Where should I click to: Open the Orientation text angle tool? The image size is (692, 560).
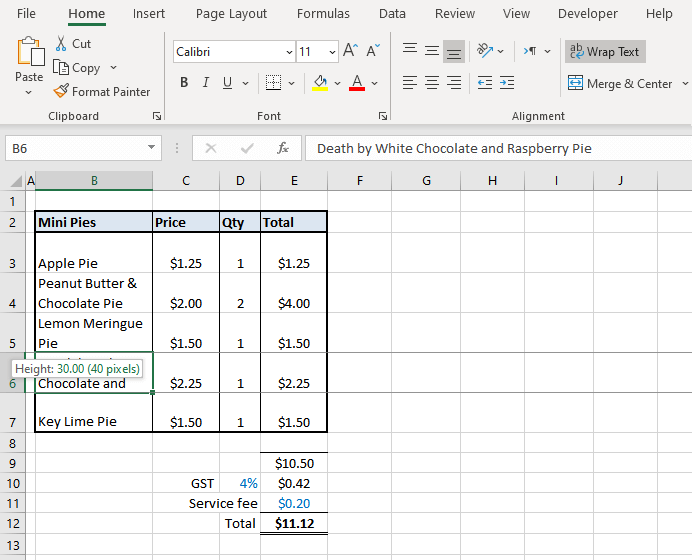point(485,51)
